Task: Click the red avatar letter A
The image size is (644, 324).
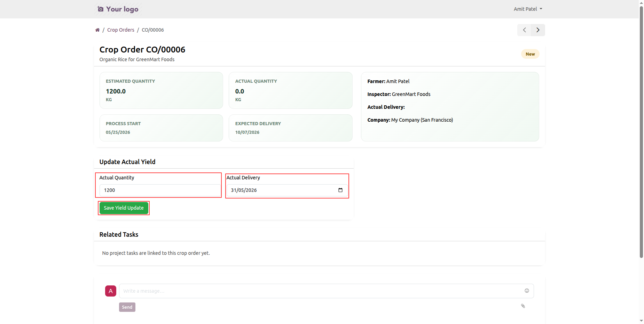Action: (111, 291)
